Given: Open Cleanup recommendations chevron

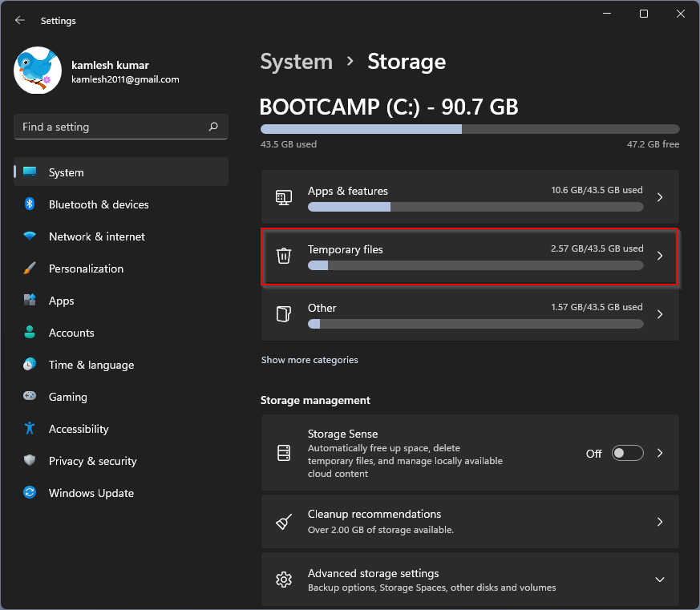Looking at the screenshot, I should (660, 522).
